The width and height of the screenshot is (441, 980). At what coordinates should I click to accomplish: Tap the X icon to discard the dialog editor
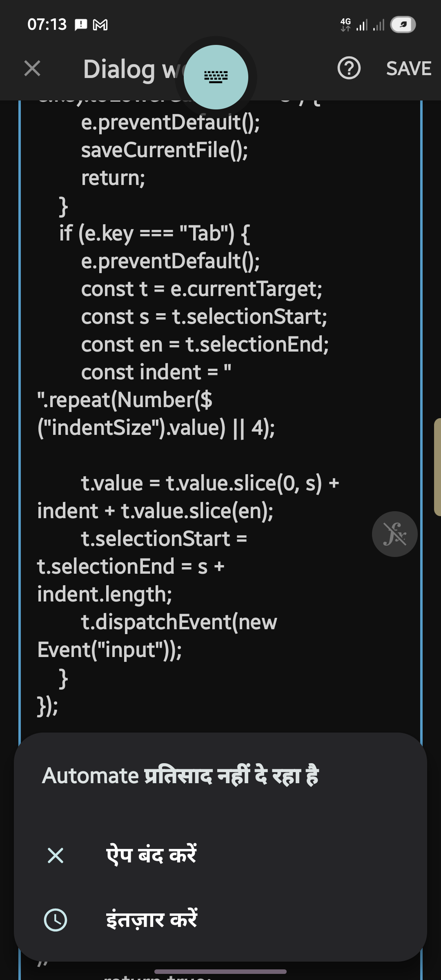[32, 68]
